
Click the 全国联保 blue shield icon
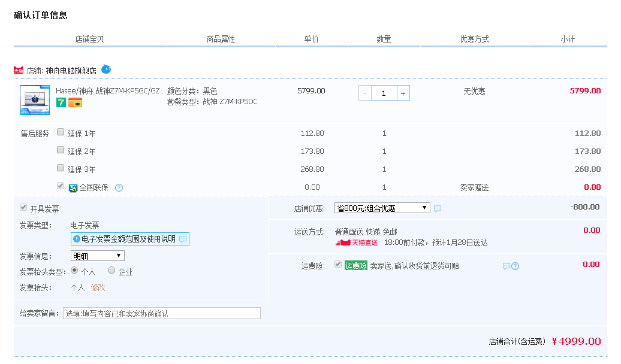73,188
